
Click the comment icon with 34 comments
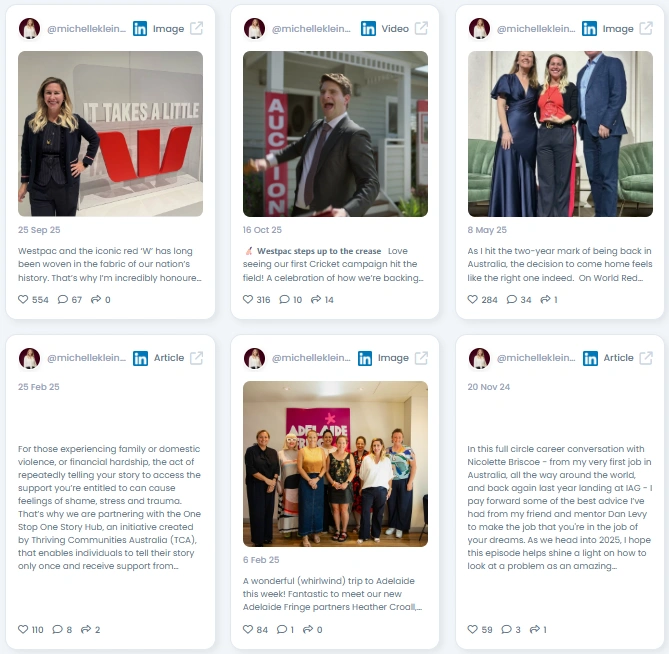click(512, 299)
